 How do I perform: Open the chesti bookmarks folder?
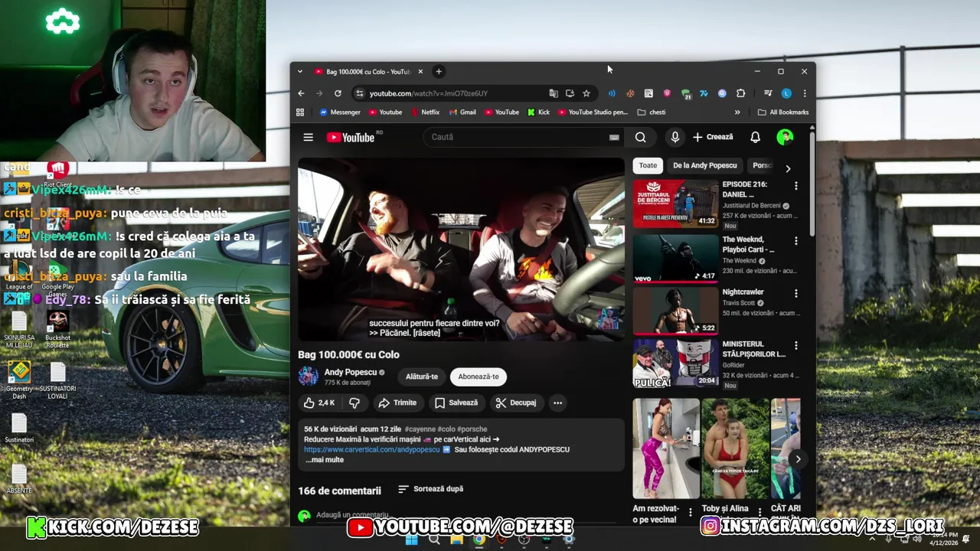(x=651, y=112)
